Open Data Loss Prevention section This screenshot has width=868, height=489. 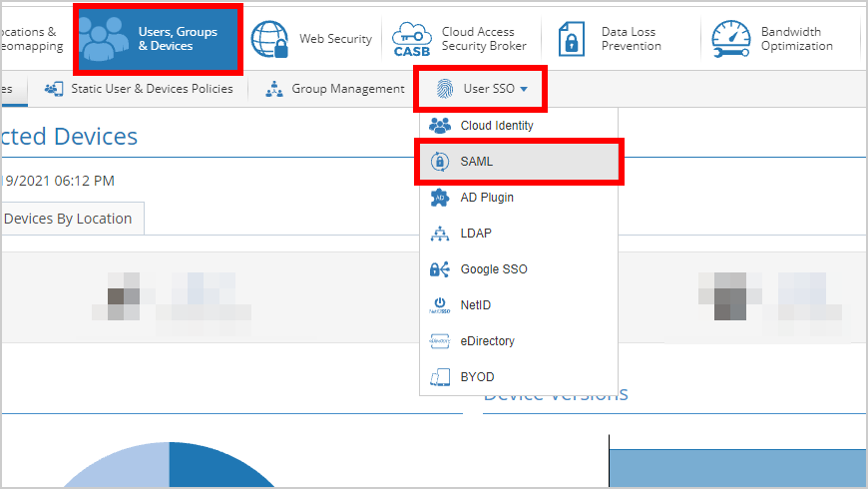(611, 39)
